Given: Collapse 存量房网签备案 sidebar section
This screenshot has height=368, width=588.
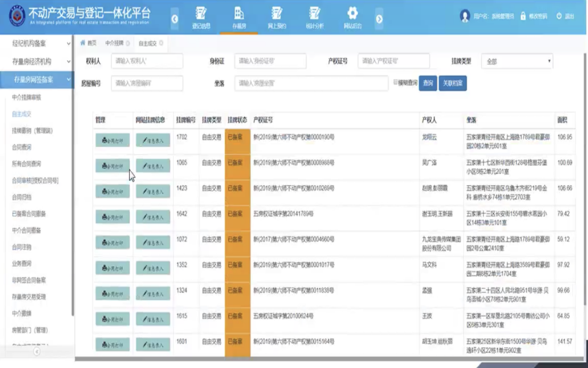Looking at the screenshot, I should pos(36,80).
